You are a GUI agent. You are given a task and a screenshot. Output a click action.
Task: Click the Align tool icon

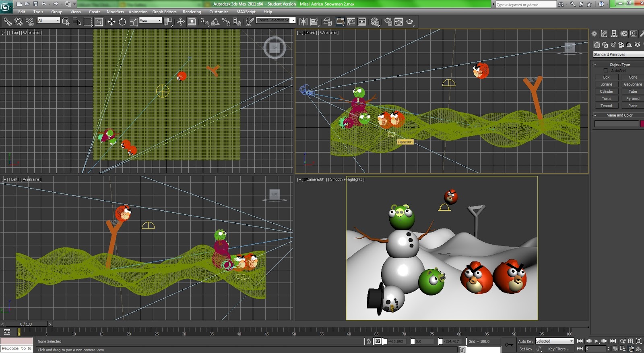[x=314, y=21]
